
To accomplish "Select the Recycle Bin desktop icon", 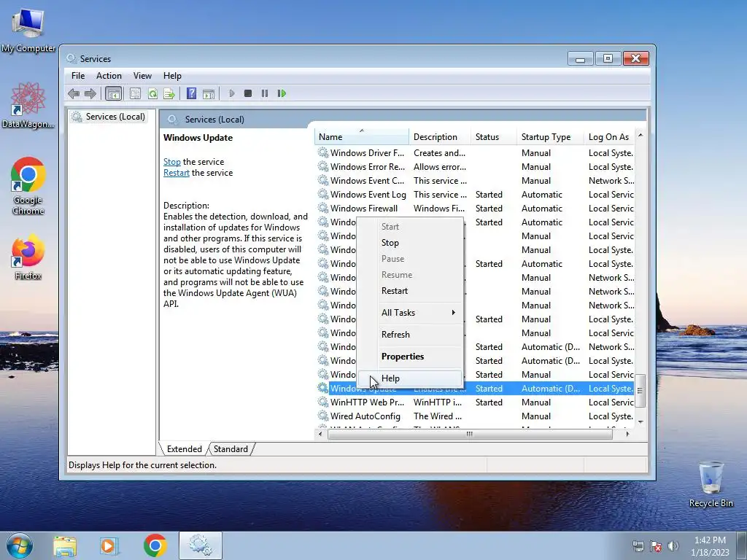I will (711, 484).
